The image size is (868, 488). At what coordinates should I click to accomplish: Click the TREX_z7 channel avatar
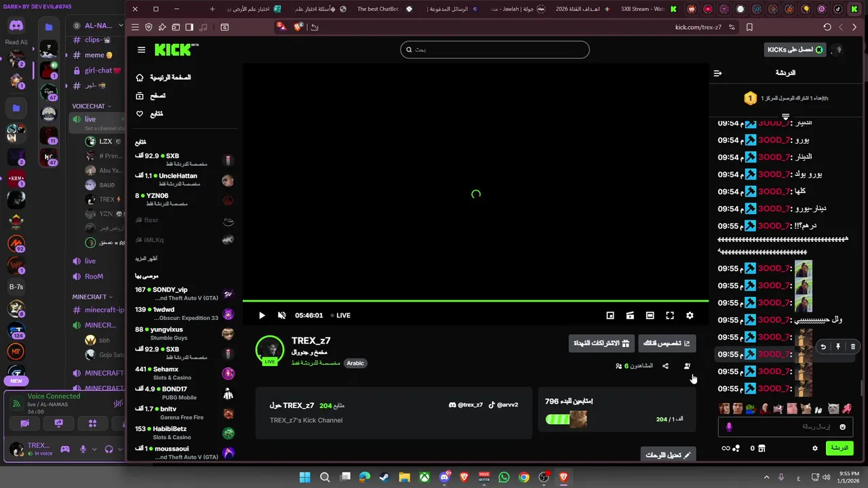click(x=270, y=350)
